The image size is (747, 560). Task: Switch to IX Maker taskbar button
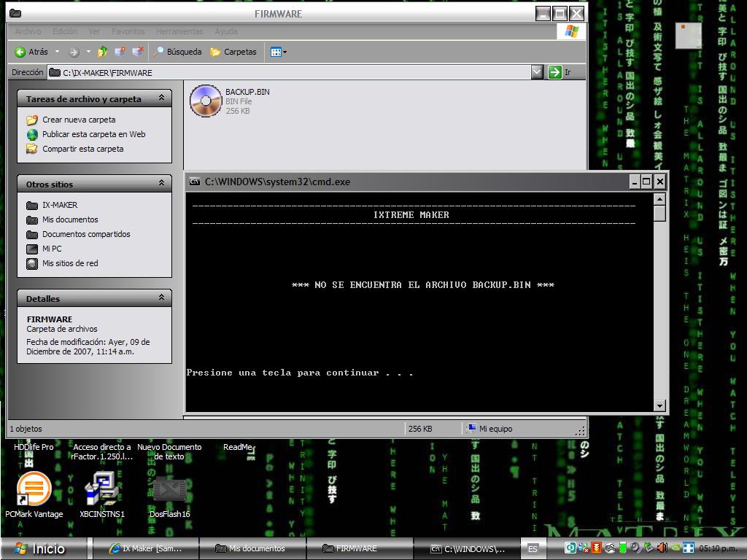(144, 548)
